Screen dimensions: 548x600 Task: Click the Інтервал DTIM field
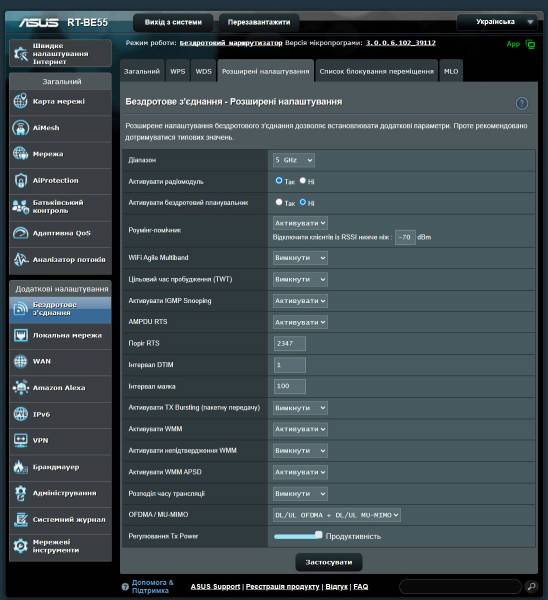click(289, 365)
